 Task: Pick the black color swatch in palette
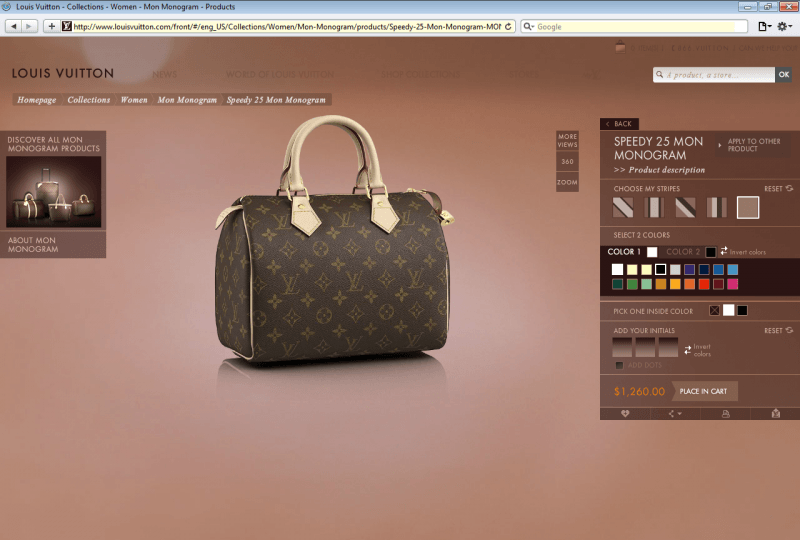click(x=660, y=269)
